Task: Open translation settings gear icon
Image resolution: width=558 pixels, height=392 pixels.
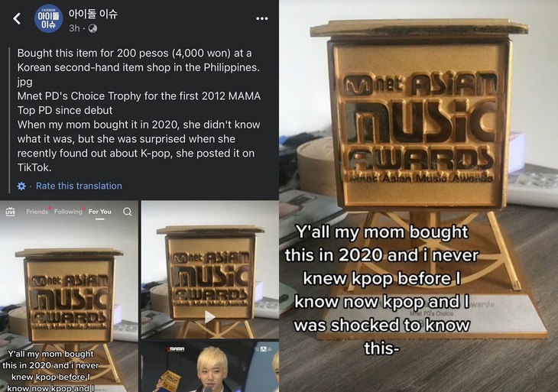Action: (21, 186)
